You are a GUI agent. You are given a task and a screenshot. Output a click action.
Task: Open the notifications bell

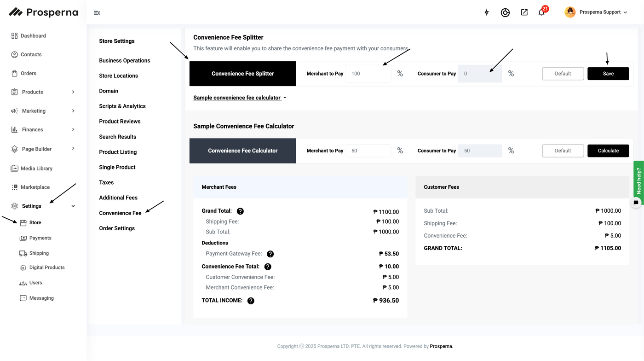(x=541, y=12)
